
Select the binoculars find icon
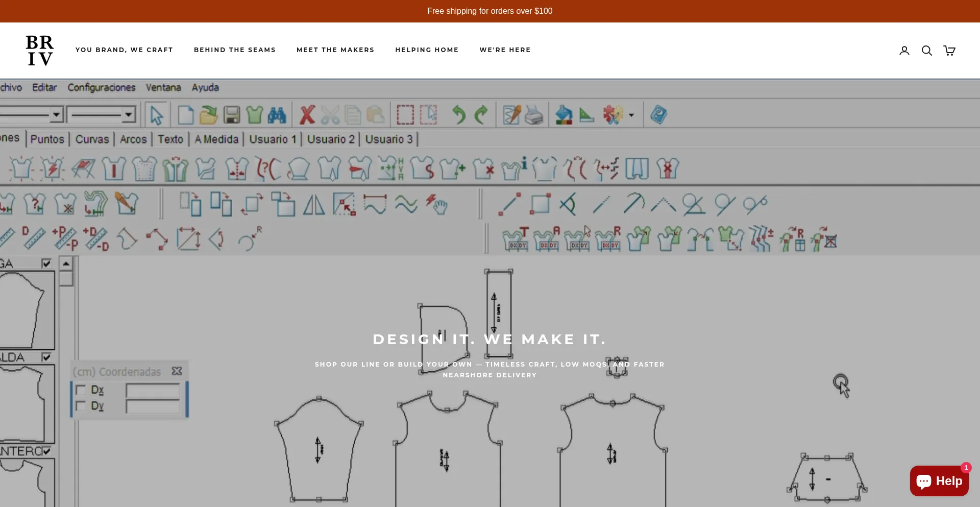point(277,115)
